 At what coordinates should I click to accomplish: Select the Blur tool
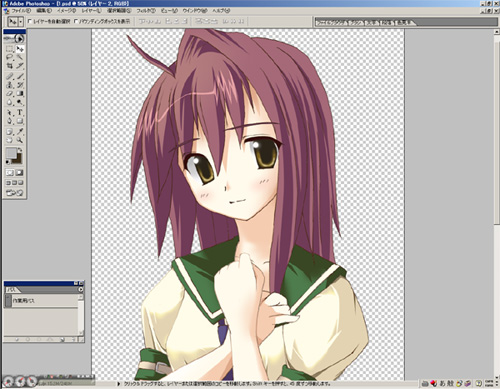10,102
